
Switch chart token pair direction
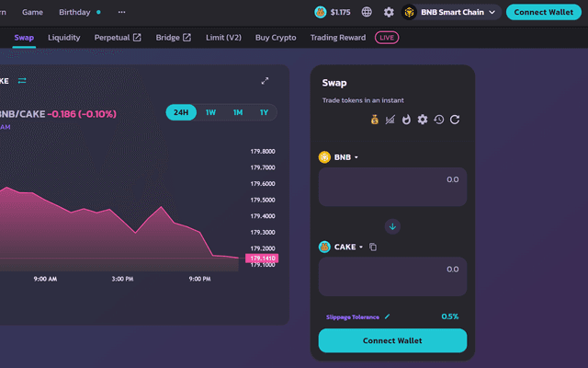click(22, 81)
